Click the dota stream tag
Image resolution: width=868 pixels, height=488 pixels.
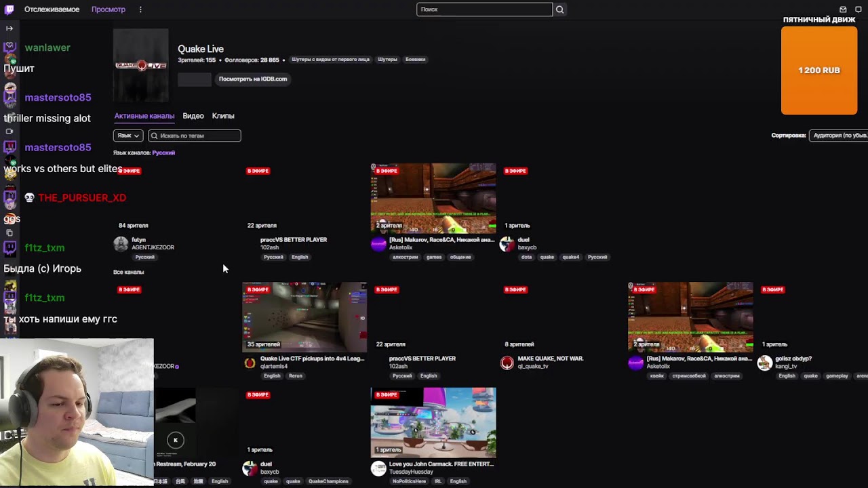pyautogui.click(x=526, y=258)
